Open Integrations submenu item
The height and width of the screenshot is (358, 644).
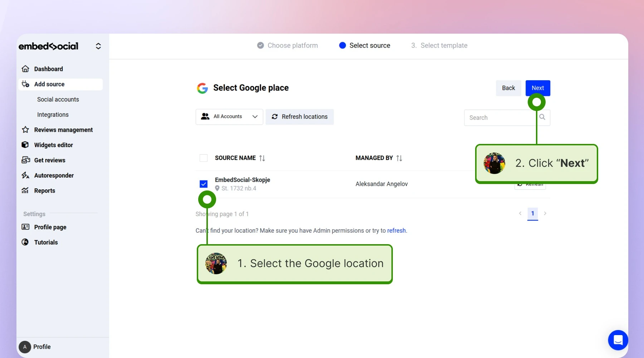53,115
